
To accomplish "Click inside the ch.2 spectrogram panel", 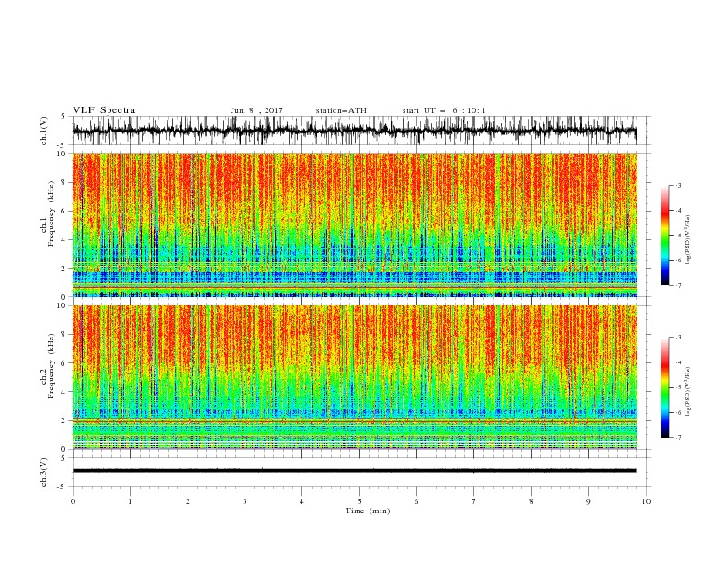I will point(354,377).
